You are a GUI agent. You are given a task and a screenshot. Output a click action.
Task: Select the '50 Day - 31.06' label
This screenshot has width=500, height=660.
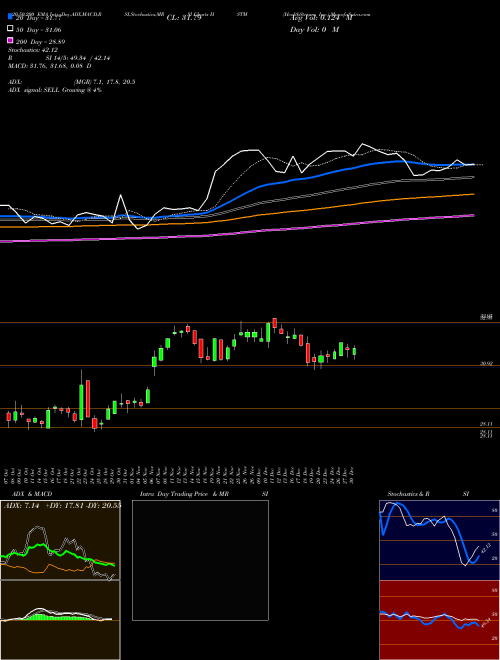39,30
